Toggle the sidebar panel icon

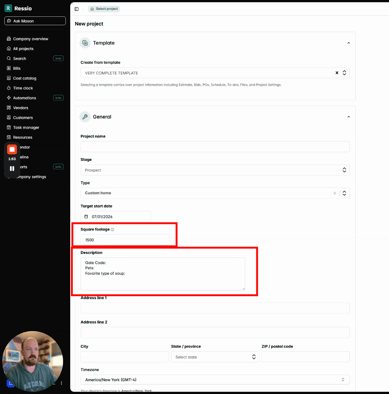[x=77, y=9]
